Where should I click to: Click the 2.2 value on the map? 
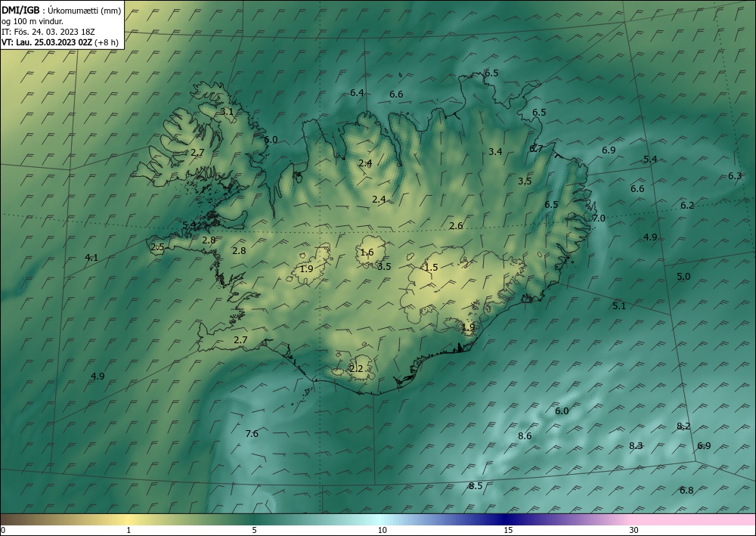pyautogui.click(x=356, y=369)
